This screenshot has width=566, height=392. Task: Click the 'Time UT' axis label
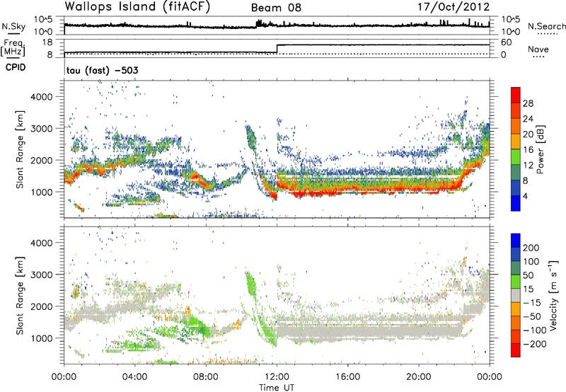[x=277, y=388]
